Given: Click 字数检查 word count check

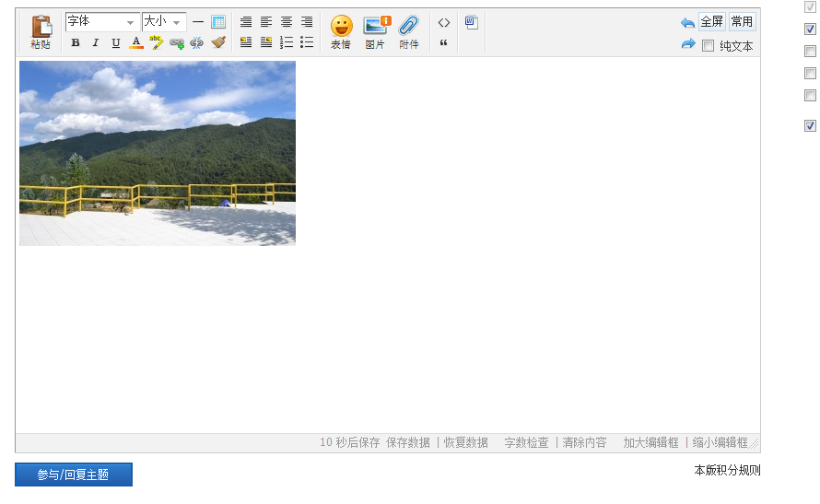Looking at the screenshot, I should coord(526,443).
